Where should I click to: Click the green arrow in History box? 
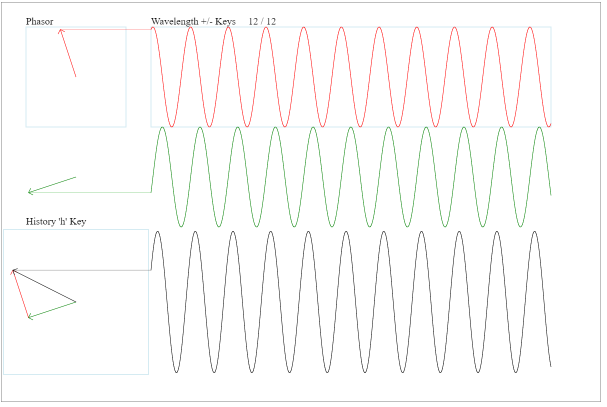pyautogui.click(x=52, y=311)
